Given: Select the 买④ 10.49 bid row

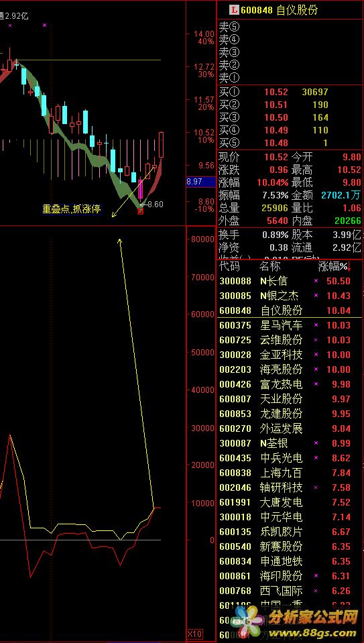Looking at the screenshot, I should [290, 130].
